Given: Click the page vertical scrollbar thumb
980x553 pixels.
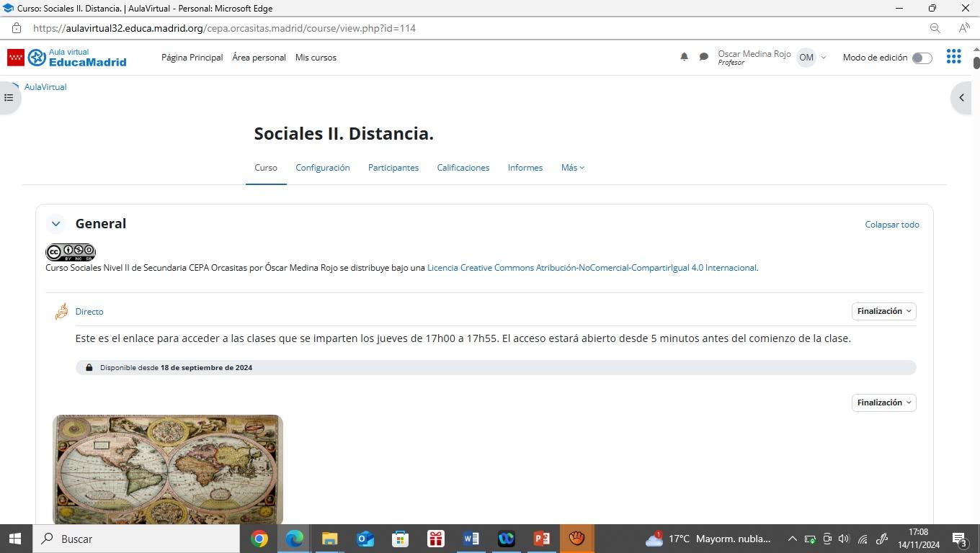Looking at the screenshot, I should [x=976, y=62].
